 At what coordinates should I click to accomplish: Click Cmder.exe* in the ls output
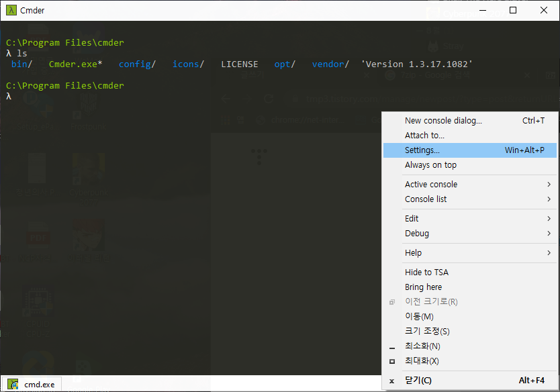click(75, 64)
